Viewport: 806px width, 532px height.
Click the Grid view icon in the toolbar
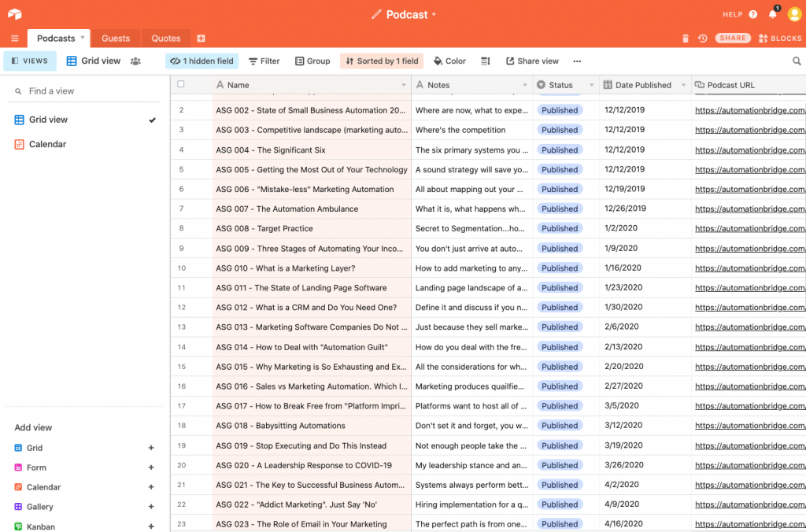coord(72,61)
